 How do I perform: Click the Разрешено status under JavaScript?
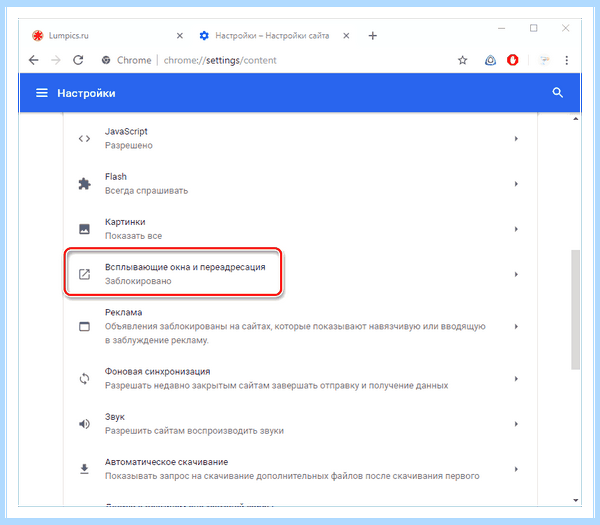[x=129, y=145]
